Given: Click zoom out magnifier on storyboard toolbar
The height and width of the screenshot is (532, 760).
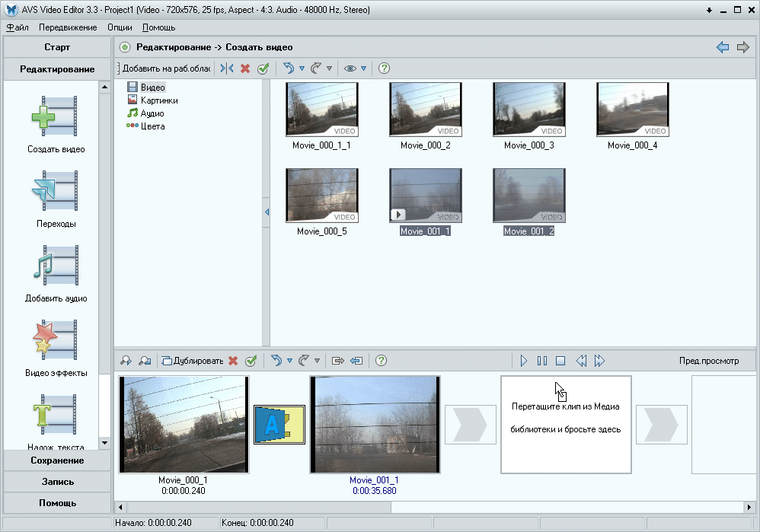Looking at the screenshot, I should (145, 361).
